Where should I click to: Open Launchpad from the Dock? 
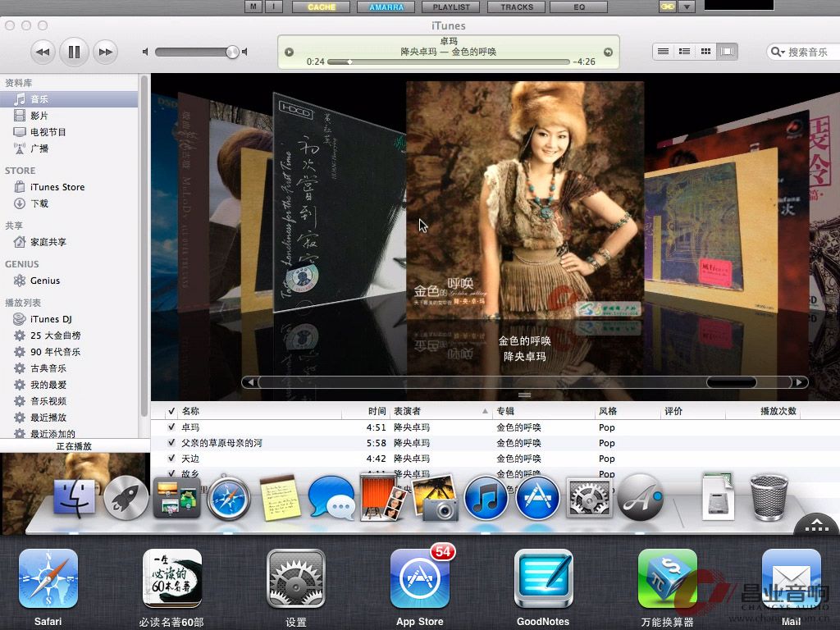tap(126, 498)
